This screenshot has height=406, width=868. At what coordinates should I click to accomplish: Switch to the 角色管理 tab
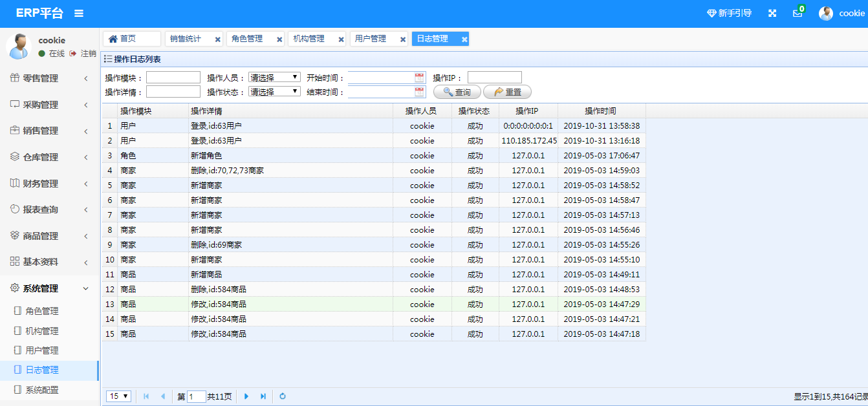click(248, 39)
